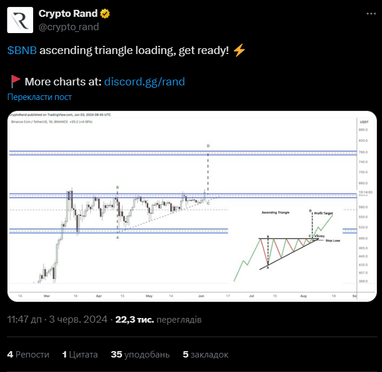Click the ascending triangle diagram inset in the chart

click(x=287, y=245)
